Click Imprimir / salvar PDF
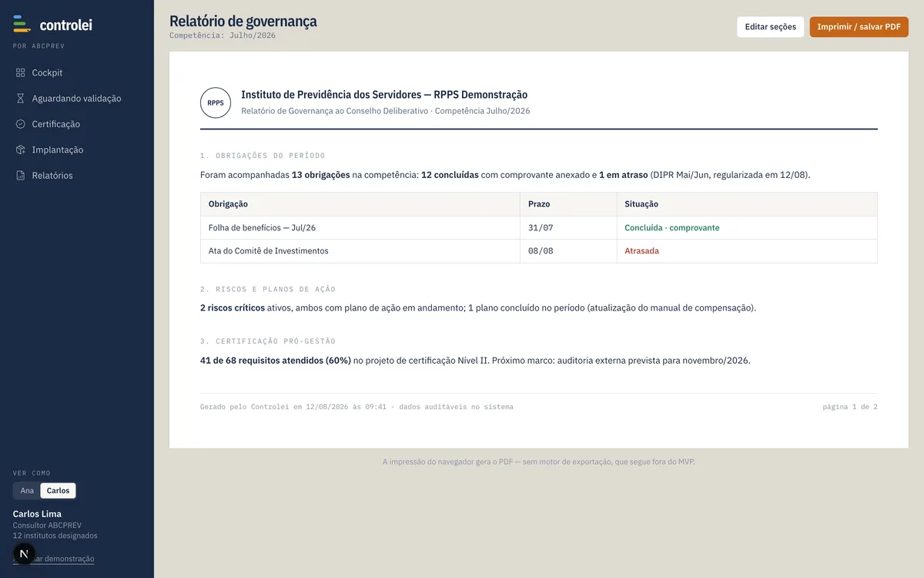 tap(859, 27)
